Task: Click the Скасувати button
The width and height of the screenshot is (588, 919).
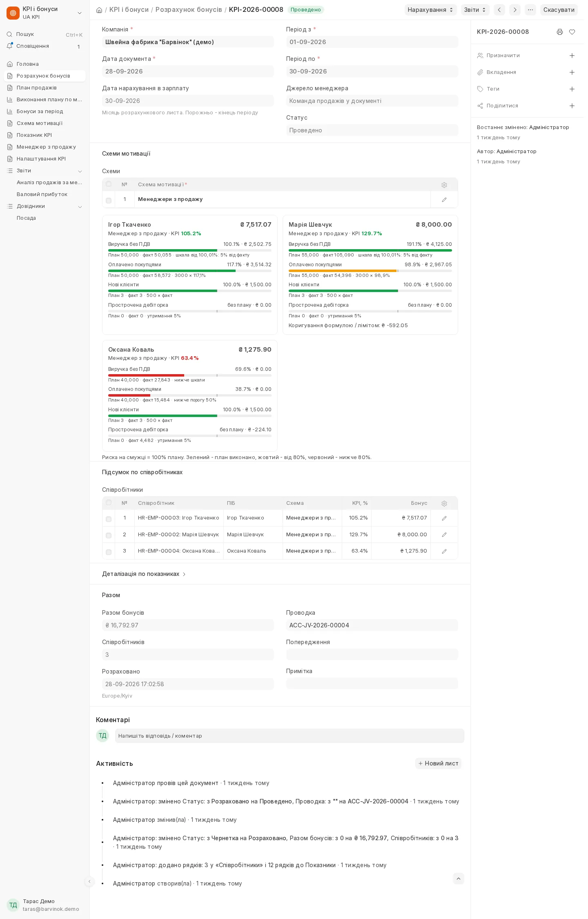Action: [559, 10]
